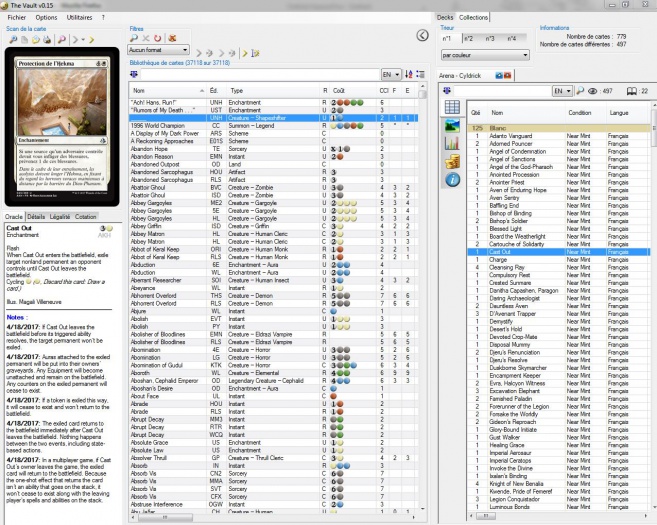The width and height of the screenshot is (657, 525).
Task: Click the blue icon on the Arena - Cyldrick tab
Action: point(499,75)
